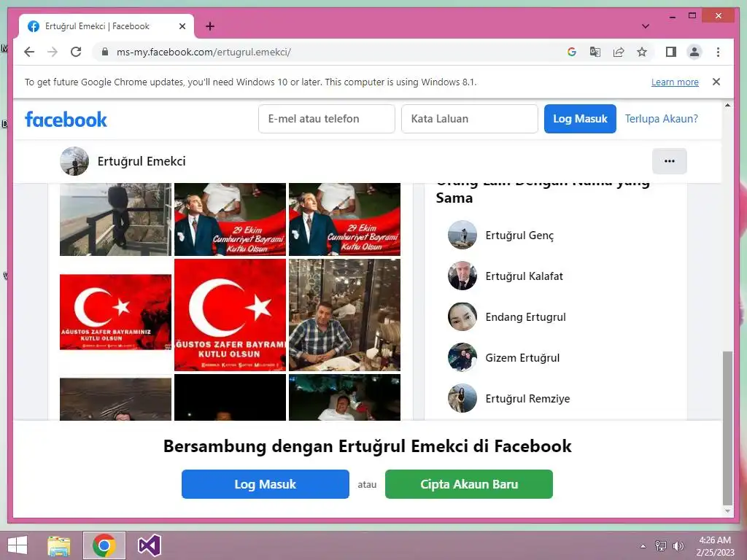Open Chrome profile avatar menu
Screen dimensions: 747x560
pos(694,52)
